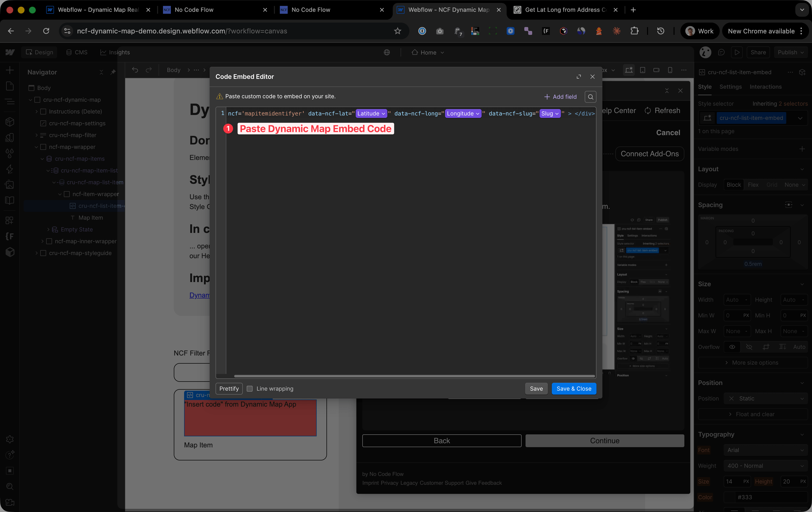Viewport: 812px width, 512px height.
Task: Open the settings gear in left sidebar
Action: (x=10, y=439)
